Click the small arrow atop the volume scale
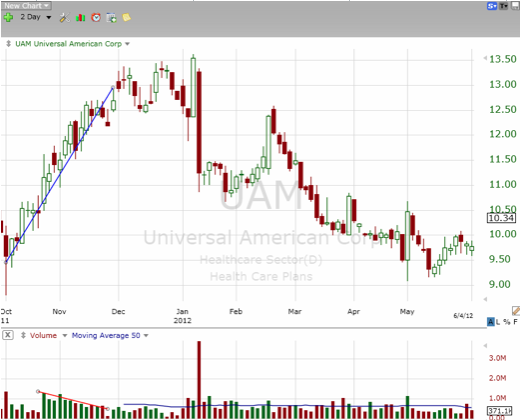520x420 pixels. 485,345
